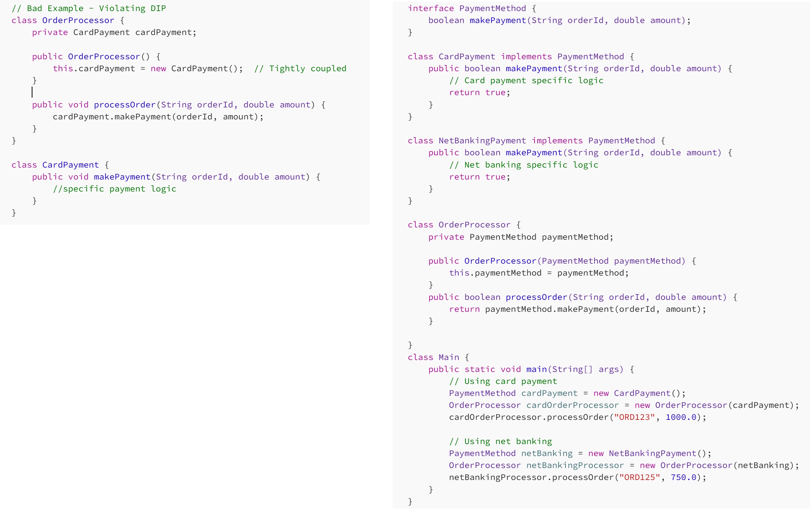Click "public void processOrder" method signature
Viewport: 812px width, 530px height.
click(x=179, y=105)
